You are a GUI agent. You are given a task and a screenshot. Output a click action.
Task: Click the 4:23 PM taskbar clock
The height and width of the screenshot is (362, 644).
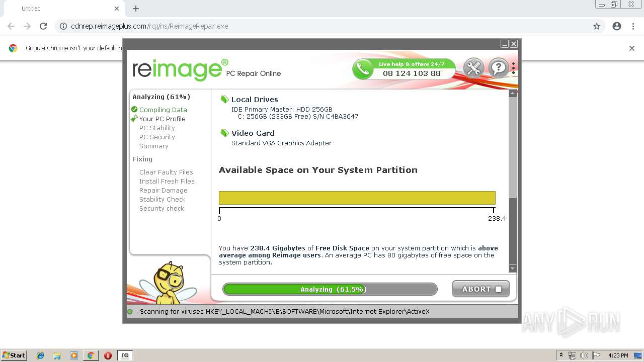618,355
